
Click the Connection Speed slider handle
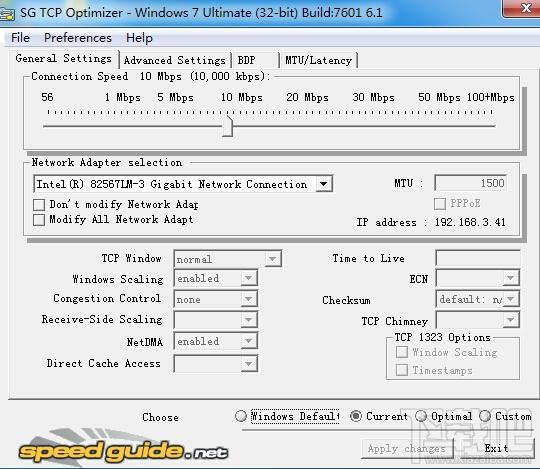(227, 126)
